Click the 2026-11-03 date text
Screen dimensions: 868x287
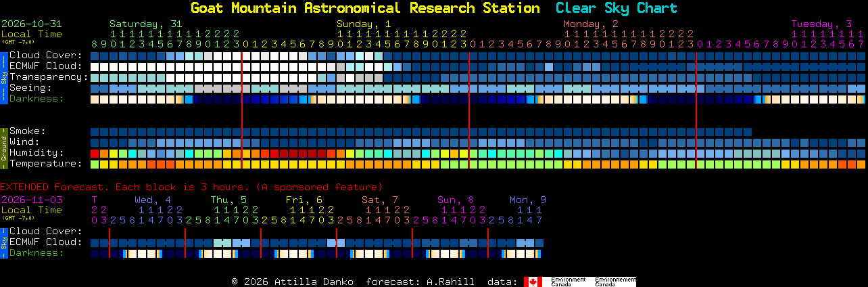pyautogui.click(x=31, y=200)
